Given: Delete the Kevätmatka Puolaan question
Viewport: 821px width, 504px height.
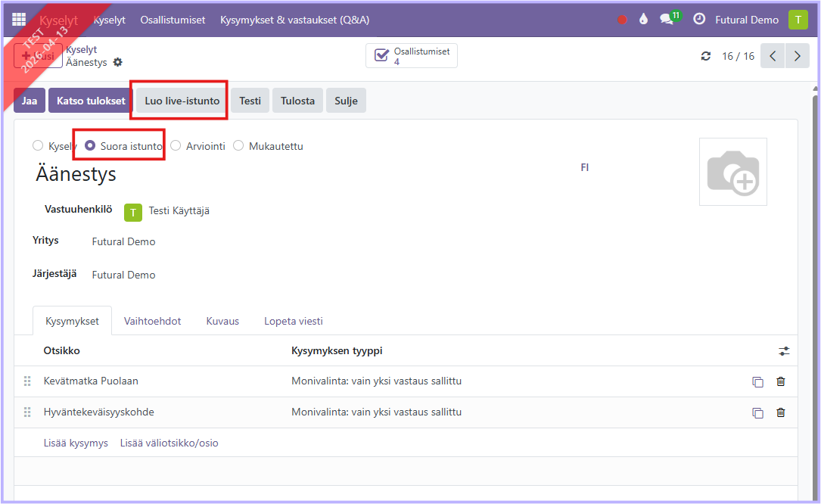Looking at the screenshot, I should (x=780, y=381).
